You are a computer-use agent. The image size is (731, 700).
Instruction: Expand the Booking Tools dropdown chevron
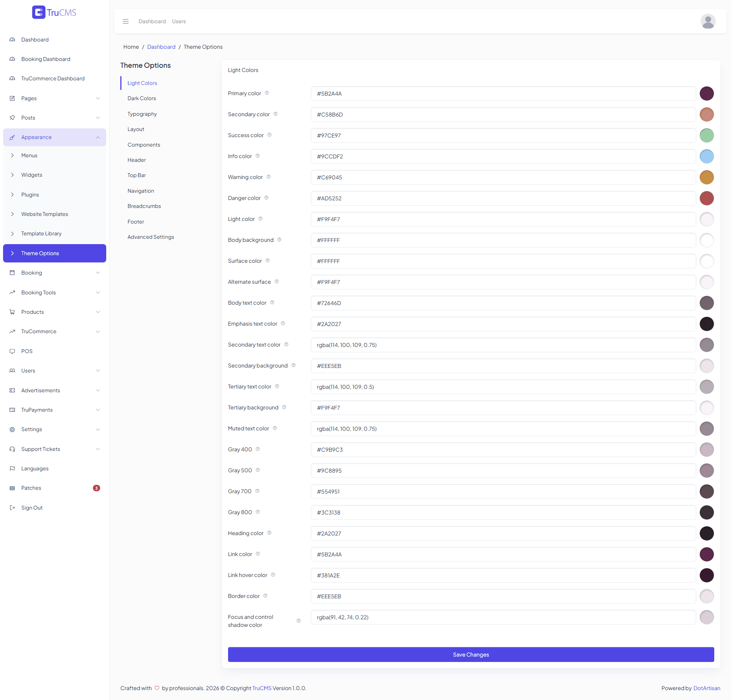pos(98,292)
